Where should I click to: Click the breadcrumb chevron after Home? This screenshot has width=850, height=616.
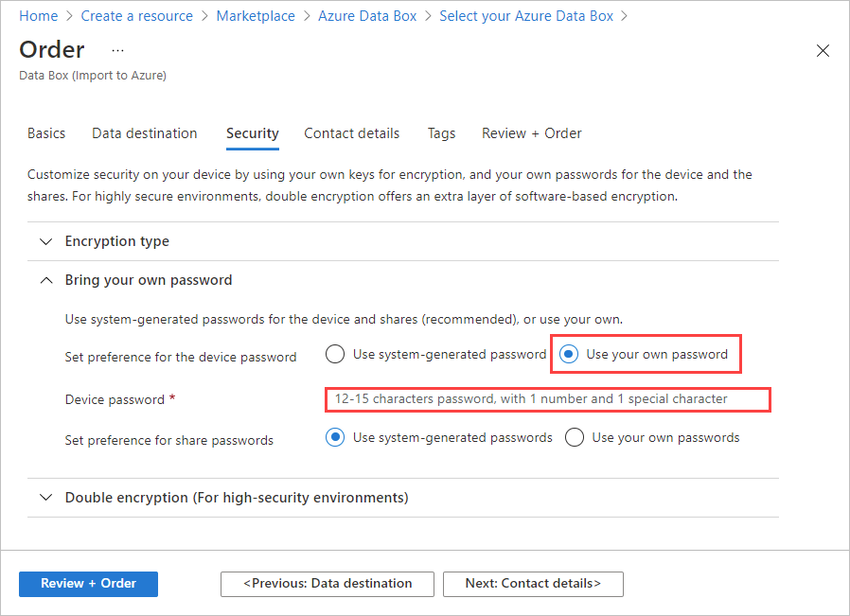coord(70,15)
